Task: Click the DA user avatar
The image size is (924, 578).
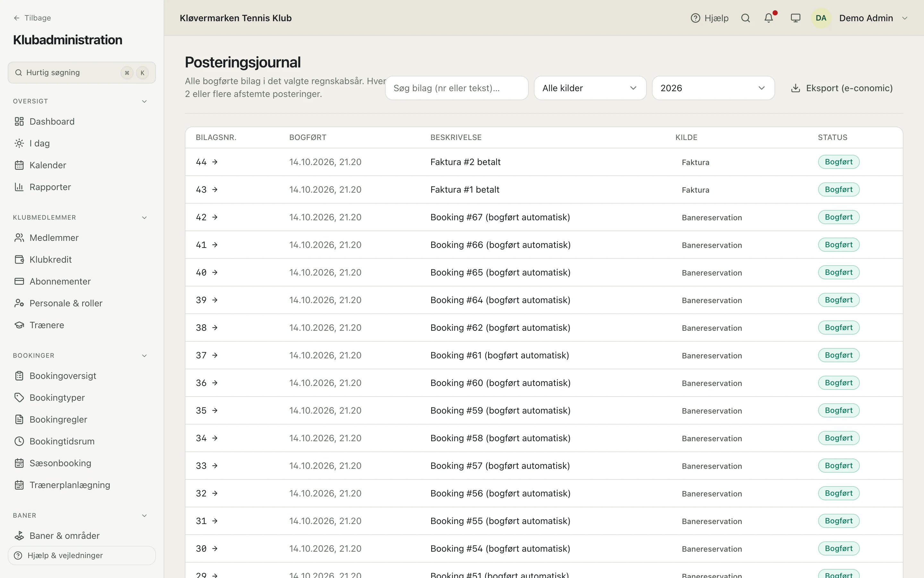Action: [x=821, y=18]
